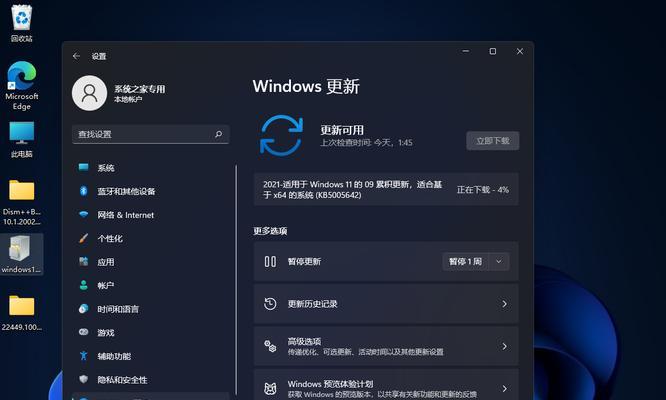Click the 高级选项 title text
This screenshot has height=400, width=666.
(x=304, y=341)
